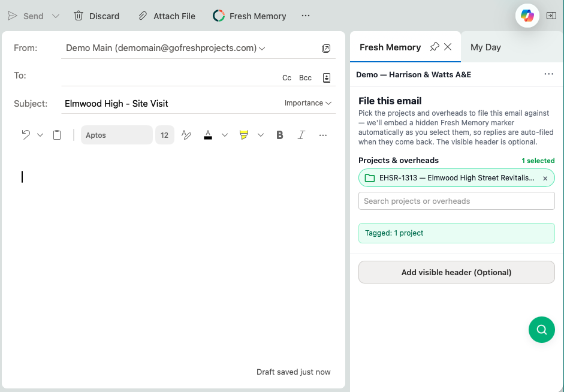Open Fresh Memory add-in from toolbar

[249, 16]
